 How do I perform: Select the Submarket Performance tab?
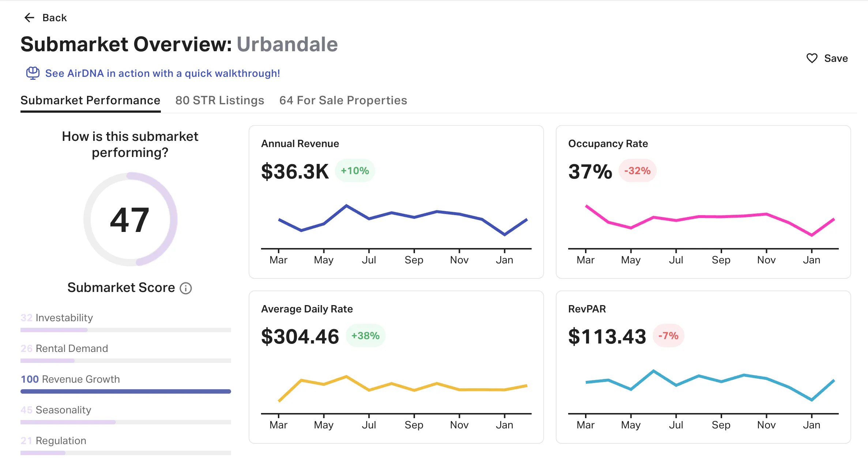coord(90,100)
